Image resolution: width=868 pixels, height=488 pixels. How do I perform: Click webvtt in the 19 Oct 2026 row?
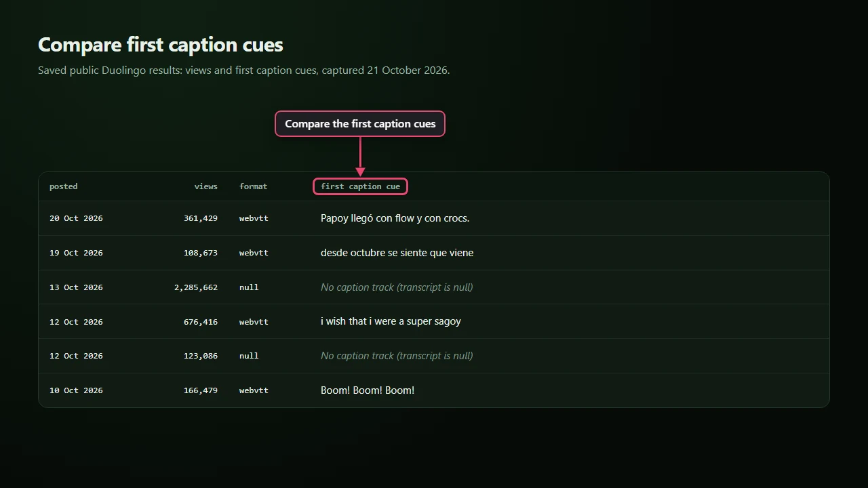pos(254,253)
